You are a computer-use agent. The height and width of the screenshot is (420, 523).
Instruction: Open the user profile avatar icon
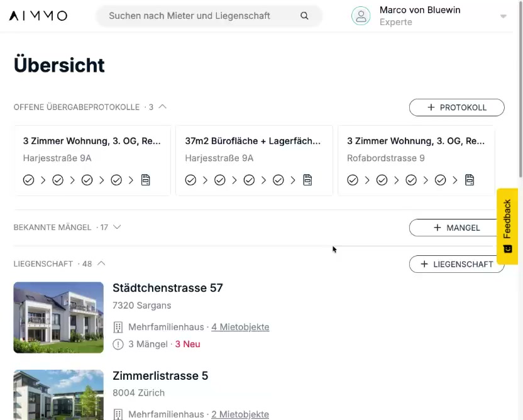(x=361, y=16)
